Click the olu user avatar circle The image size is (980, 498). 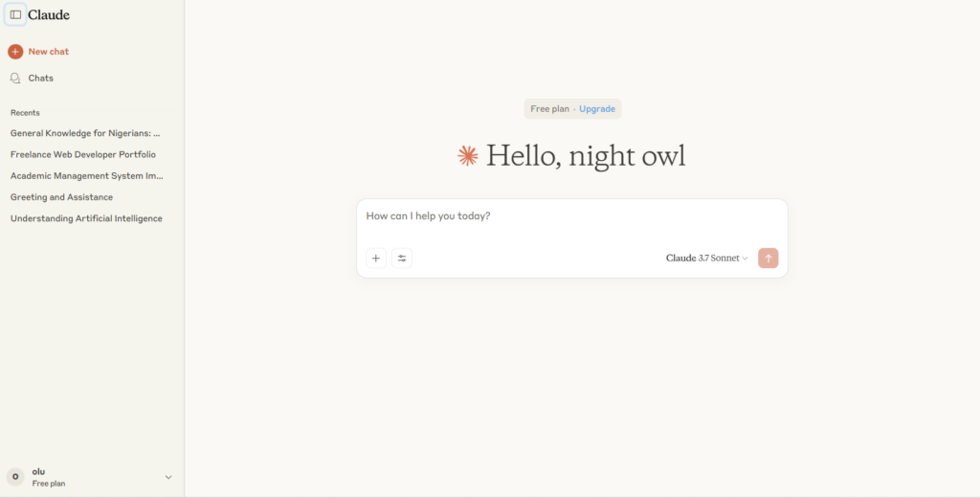(15, 477)
